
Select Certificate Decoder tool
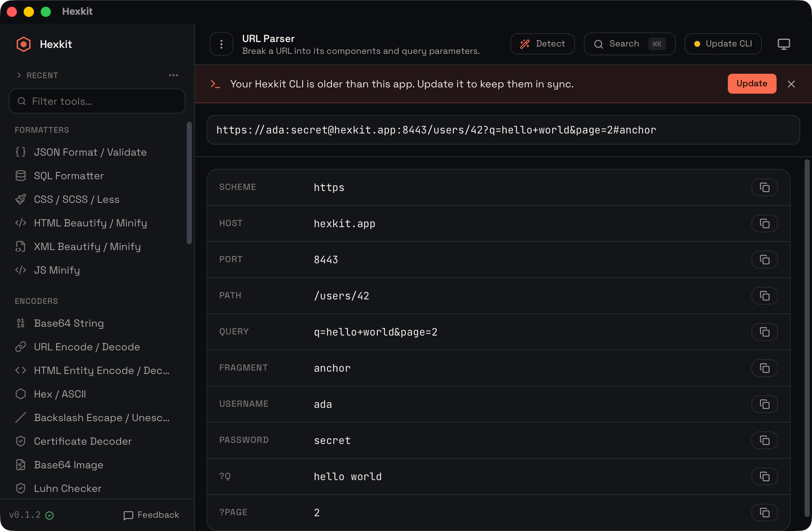click(97, 441)
